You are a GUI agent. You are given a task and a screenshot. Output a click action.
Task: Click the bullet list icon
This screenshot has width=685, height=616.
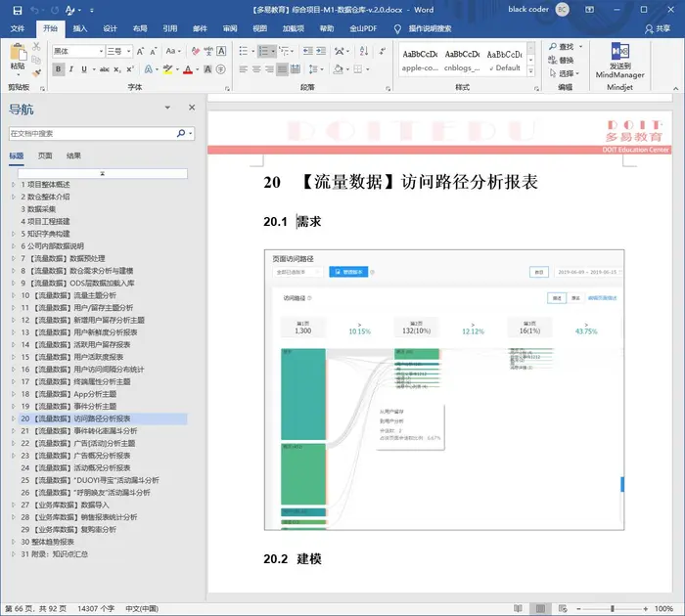coord(244,52)
